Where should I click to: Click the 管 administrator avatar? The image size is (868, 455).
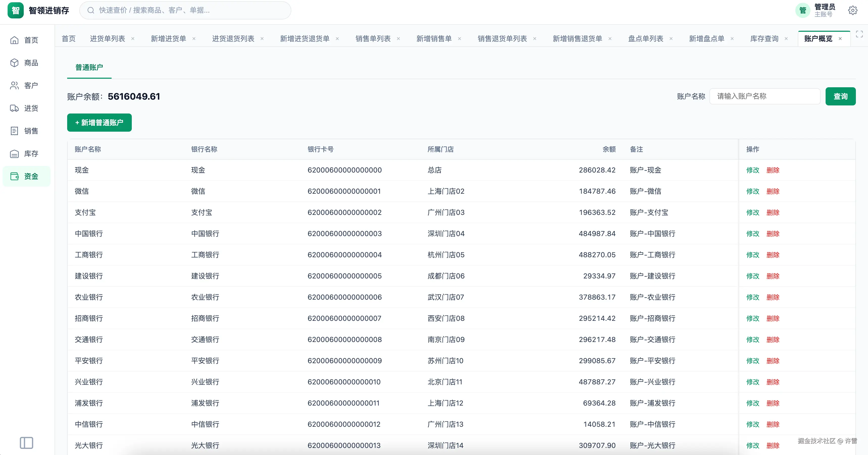click(x=803, y=10)
